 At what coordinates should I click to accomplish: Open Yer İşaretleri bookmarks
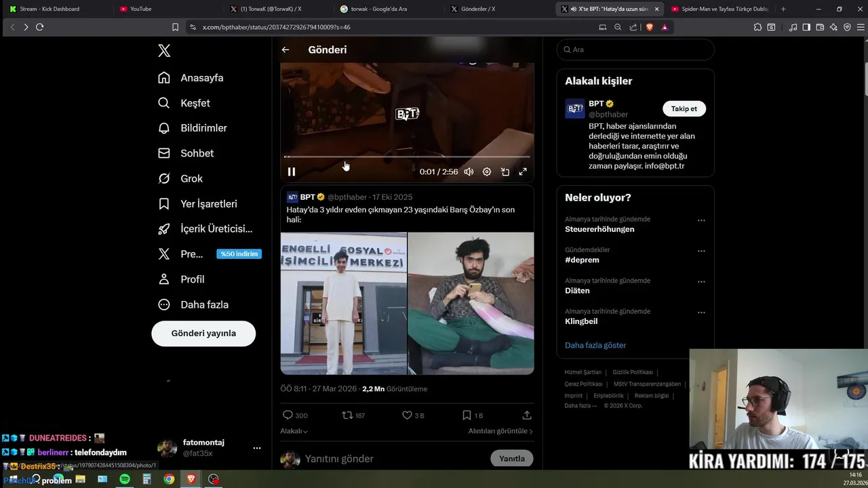tap(197, 204)
